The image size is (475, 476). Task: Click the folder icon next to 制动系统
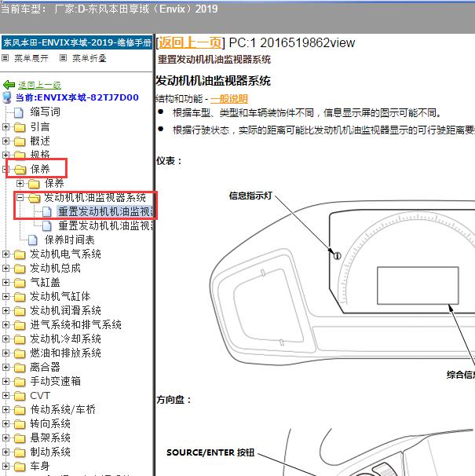tap(20, 452)
